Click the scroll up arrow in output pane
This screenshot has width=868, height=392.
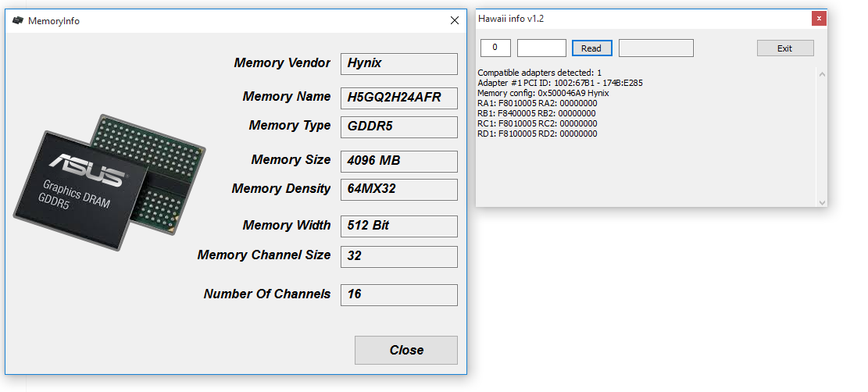822,74
